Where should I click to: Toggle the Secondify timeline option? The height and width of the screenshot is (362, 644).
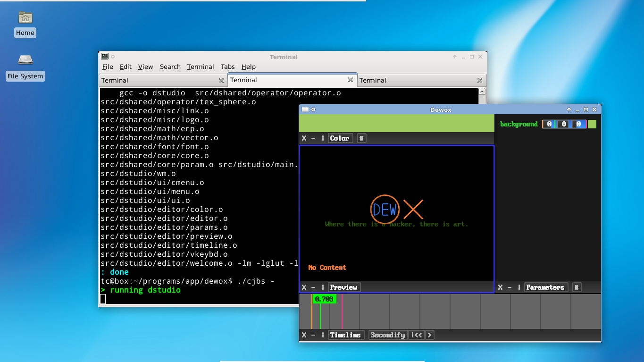(387, 335)
